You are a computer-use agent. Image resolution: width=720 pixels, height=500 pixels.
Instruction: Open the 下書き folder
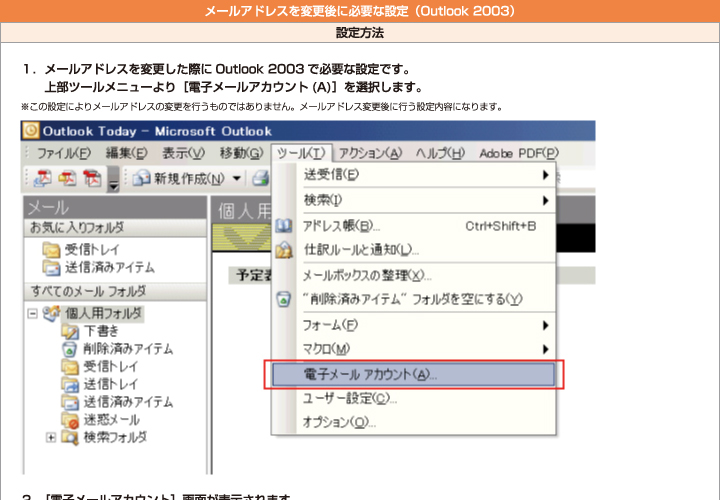pyautogui.click(x=101, y=331)
